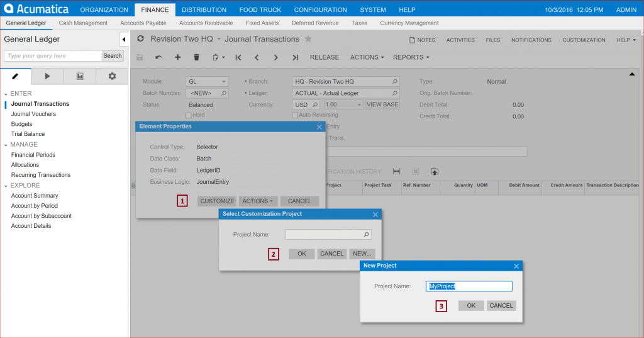Click the RELEASE toolbar button
Viewport: 644px width, 338px height.
pos(325,57)
